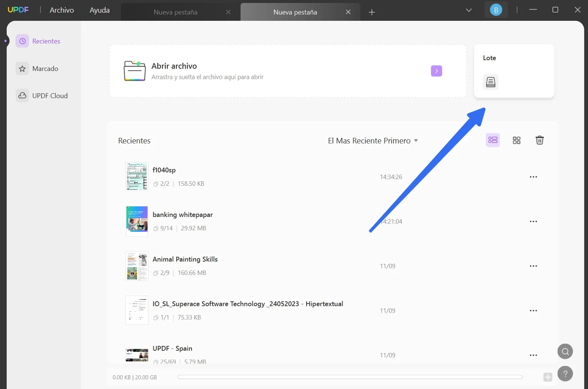Open the Ayuda menu
This screenshot has height=389, width=588.
click(99, 10)
